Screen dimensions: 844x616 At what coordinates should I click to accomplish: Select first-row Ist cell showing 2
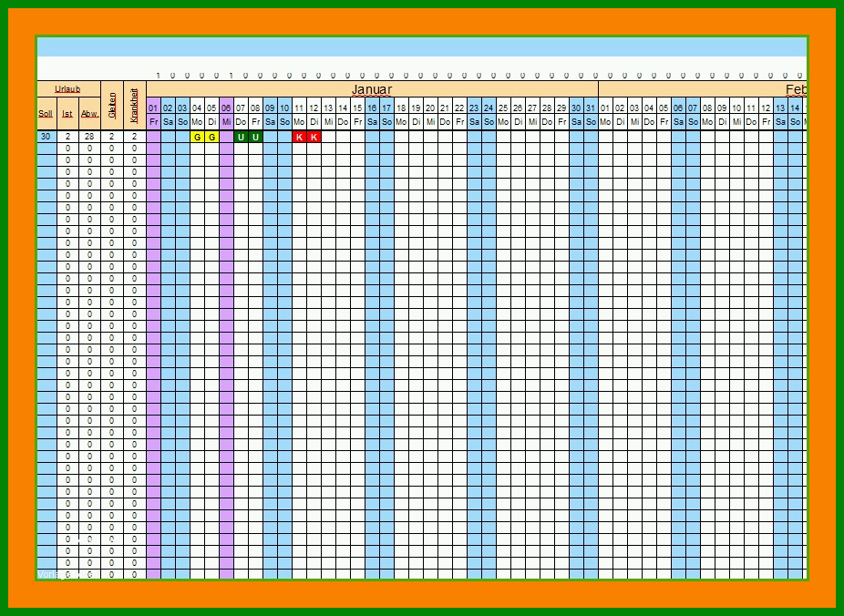(x=67, y=137)
